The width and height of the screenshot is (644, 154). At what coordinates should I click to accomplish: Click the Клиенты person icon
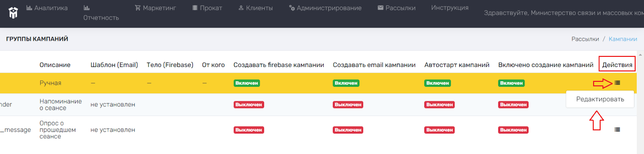point(241,8)
